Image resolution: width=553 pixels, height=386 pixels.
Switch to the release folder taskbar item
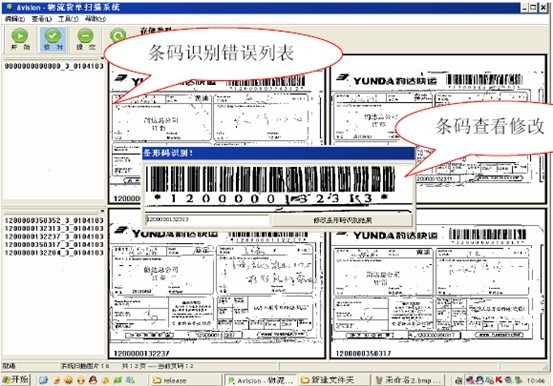186,380
